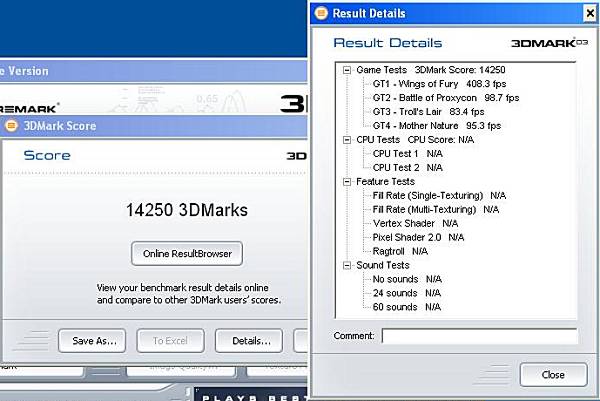Select Fill Rate (Single-Texturing) row
Screen dimensions: 600x401
pyautogui.click(x=439, y=196)
